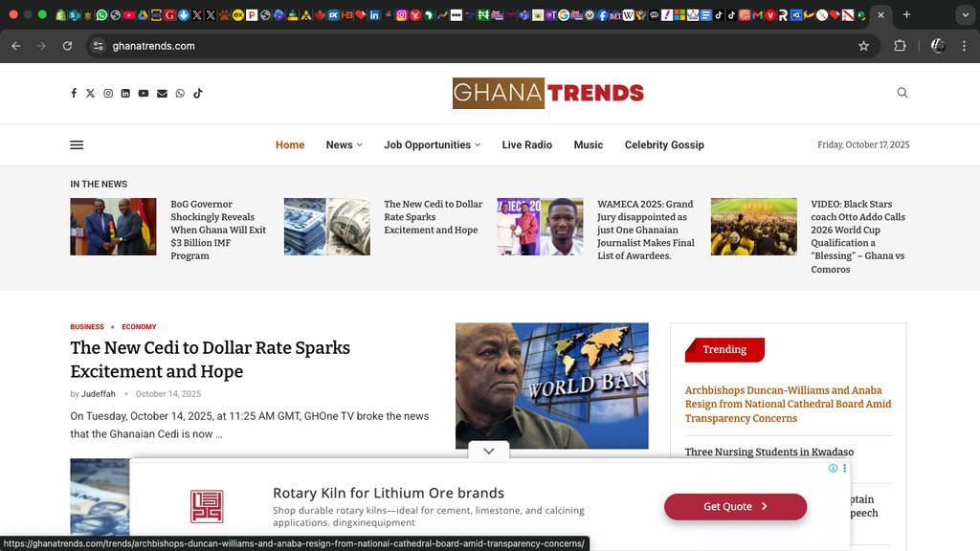Viewport: 980px width, 551px height.
Task: Open the TikTok social icon in site header
Action: point(197,93)
